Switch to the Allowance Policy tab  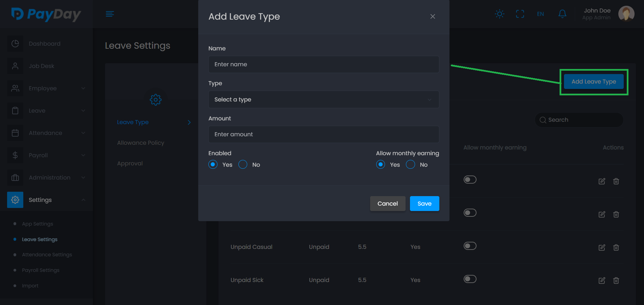[140, 143]
